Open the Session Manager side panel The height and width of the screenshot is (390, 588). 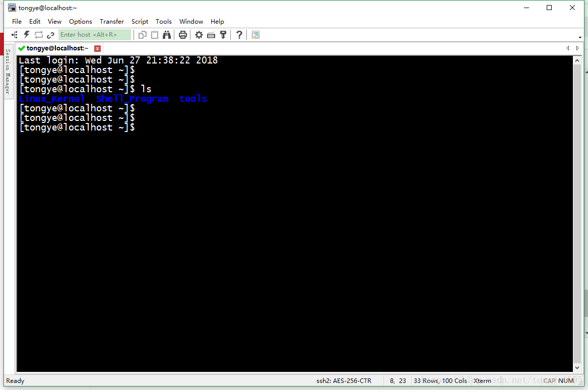point(8,71)
